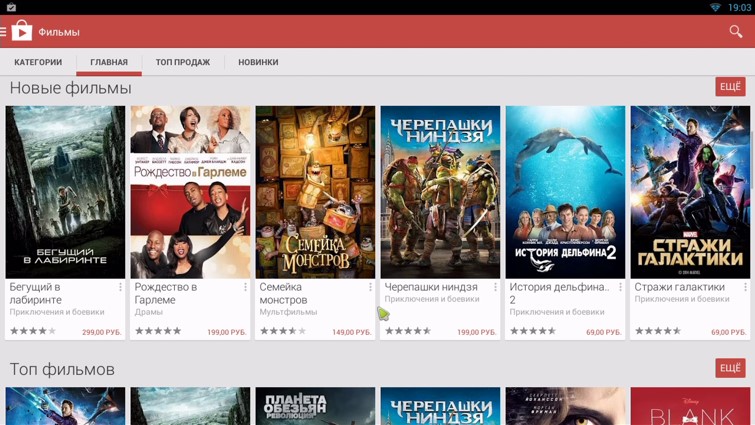Open the search magnifier icon
755x425 pixels.
tap(735, 32)
